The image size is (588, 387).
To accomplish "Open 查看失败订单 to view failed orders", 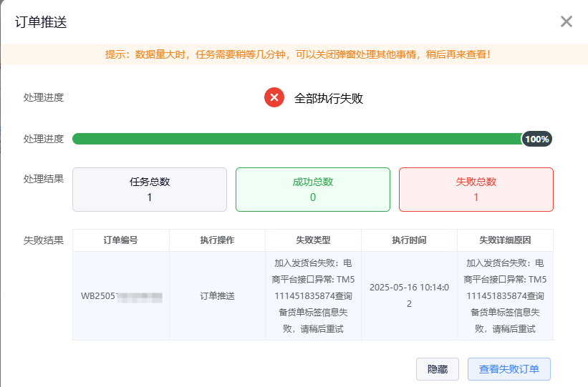I will coord(509,369).
